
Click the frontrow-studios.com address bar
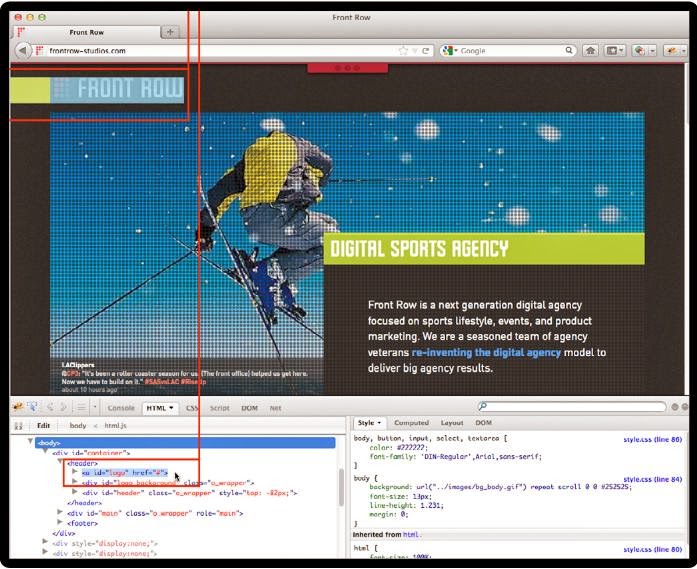click(218, 51)
